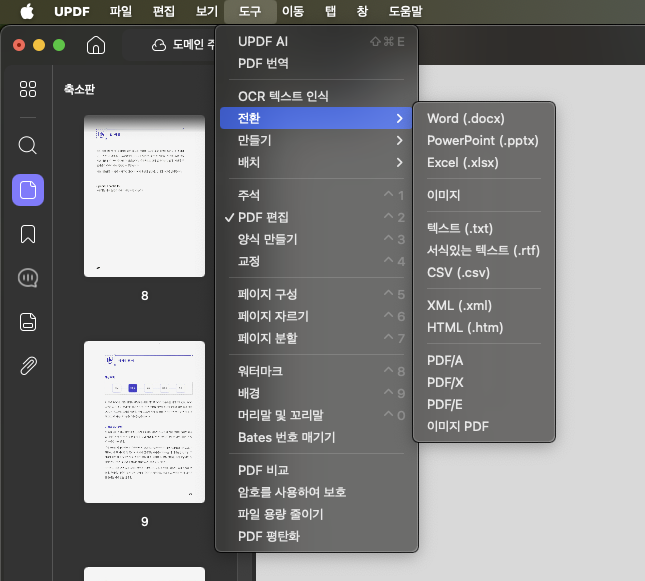Viewport: 645px width, 581px height.
Task: Convert to XML (.xml)
Action: click(x=484, y=305)
